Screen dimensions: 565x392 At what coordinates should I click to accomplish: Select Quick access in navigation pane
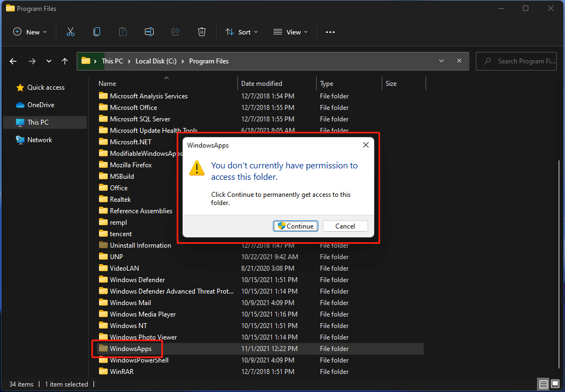click(45, 87)
